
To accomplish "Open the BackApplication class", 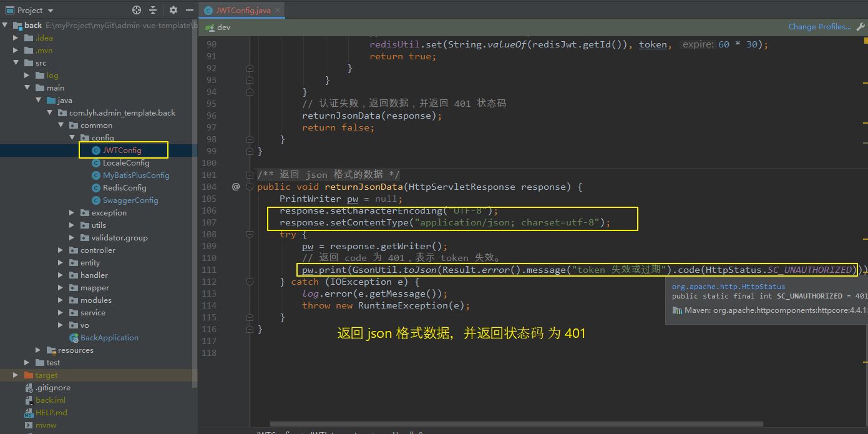I will click(109, 338).
